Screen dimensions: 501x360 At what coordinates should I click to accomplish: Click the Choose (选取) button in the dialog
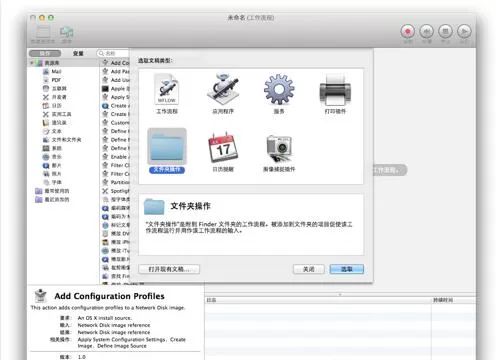347,269
